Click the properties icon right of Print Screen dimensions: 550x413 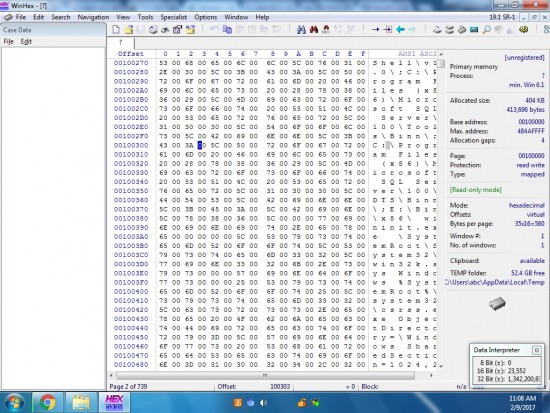pos(165,30)
